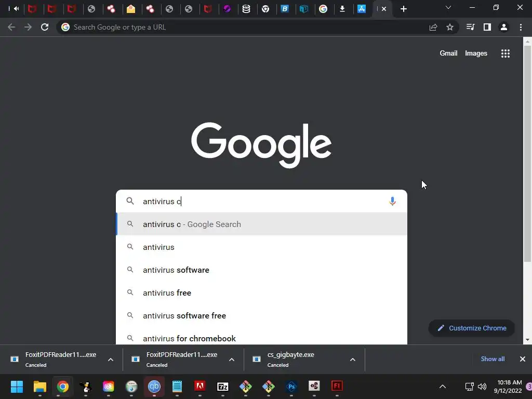Open volume control in system tray
The image size is (532, 399).
coord(482,387)
